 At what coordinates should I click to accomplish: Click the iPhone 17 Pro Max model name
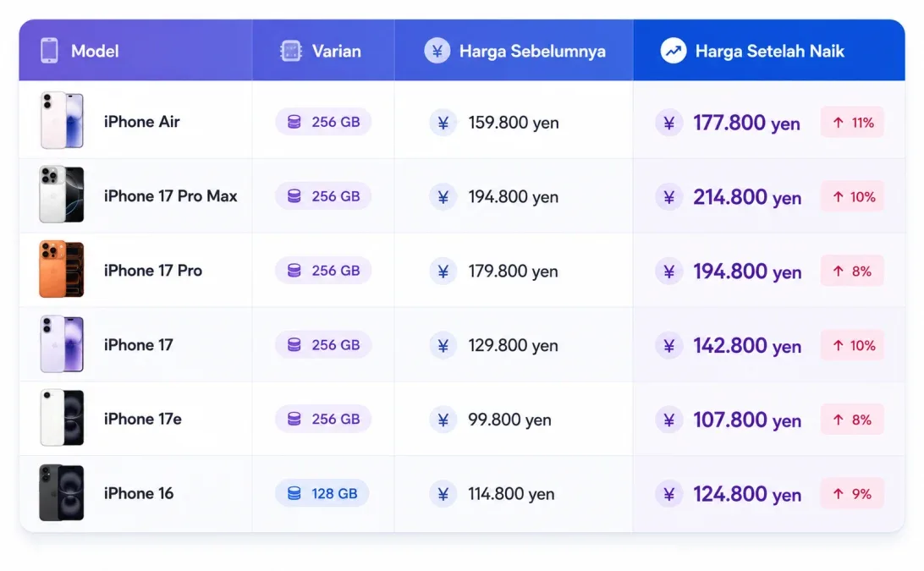tap(170, 195)
